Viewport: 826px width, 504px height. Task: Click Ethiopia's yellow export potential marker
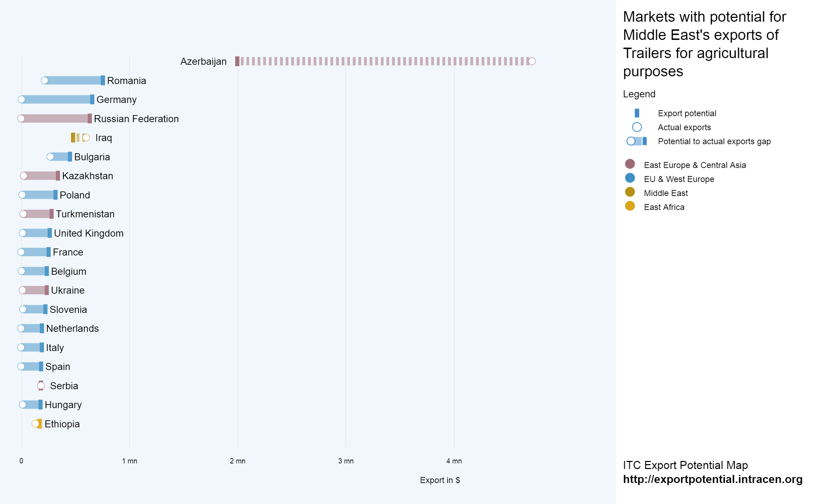point(40,424)
